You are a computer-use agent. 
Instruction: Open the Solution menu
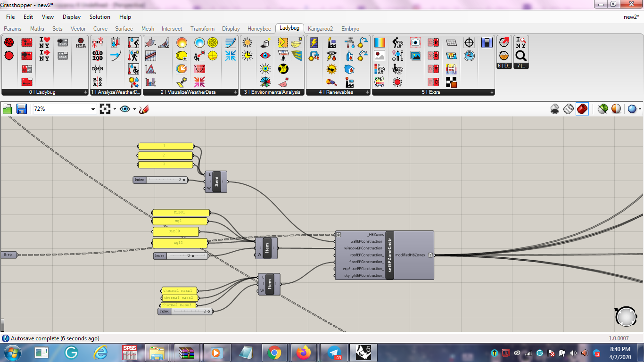click(100, 17)
